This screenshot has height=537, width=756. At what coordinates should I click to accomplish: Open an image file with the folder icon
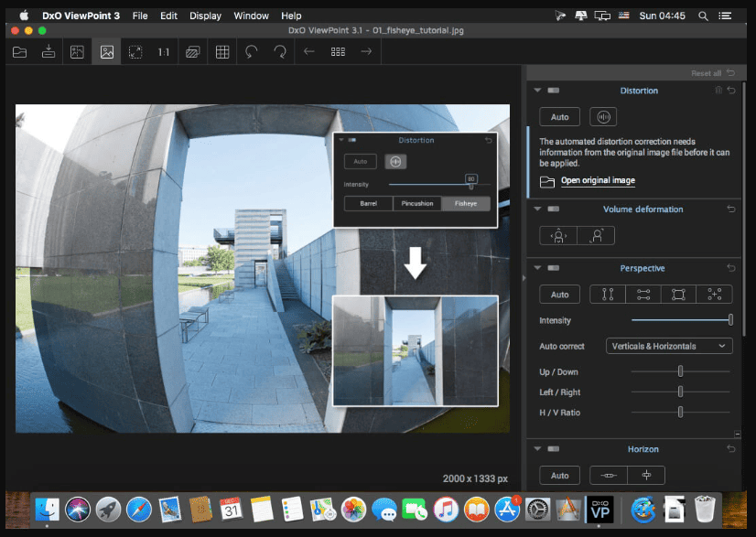(x=20, y=51)
